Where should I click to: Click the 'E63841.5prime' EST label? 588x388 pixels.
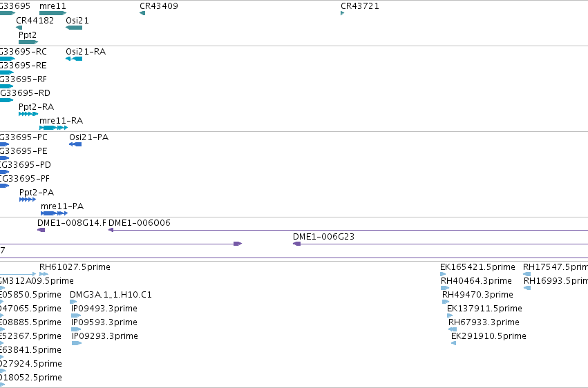tap(30, 350)
